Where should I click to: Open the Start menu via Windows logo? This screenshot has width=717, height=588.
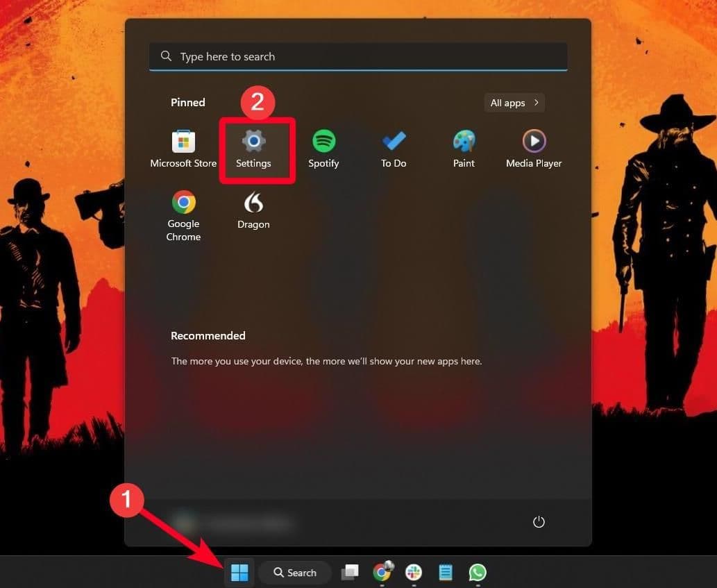pyautogui.click(x=239, y=572)
